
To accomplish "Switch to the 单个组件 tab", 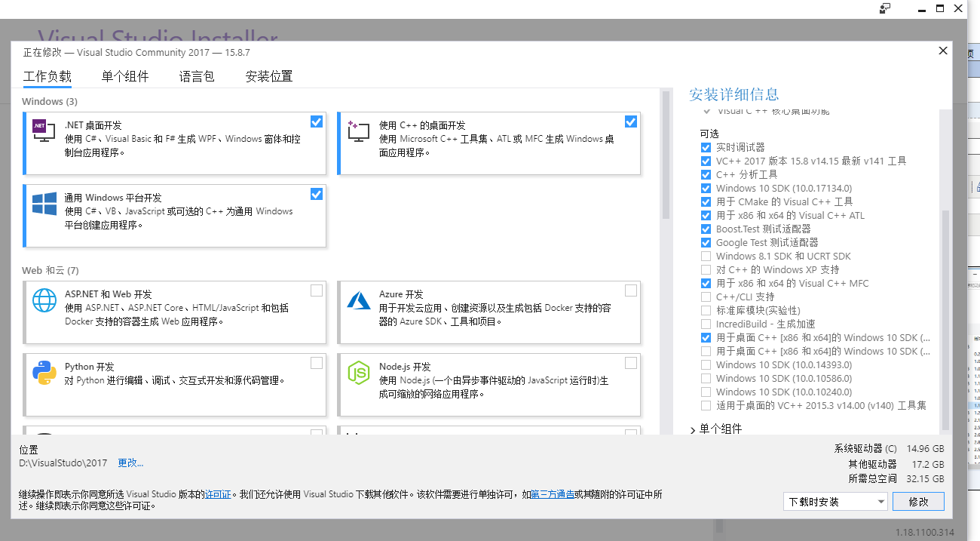I will 125,76.
